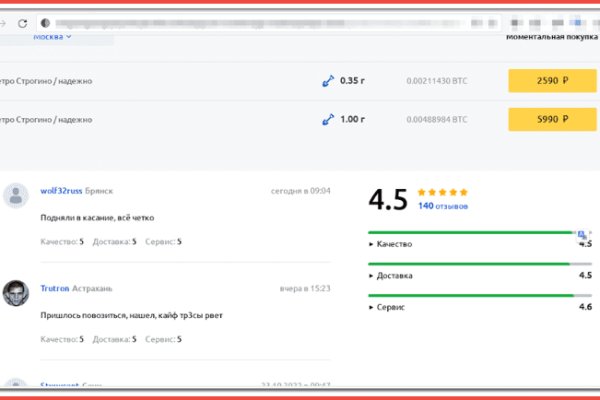Image resolution: width=600 pixels, height=400 pixels.
Task: Click the small blue icon above the 4.5 quality score
Action: pos(583,235)
